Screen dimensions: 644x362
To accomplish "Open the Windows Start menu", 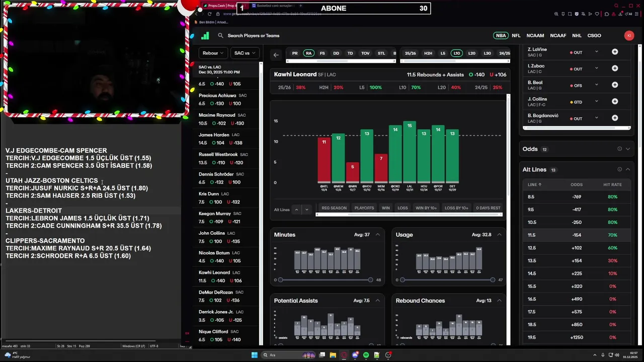I will tap(254, 355).
